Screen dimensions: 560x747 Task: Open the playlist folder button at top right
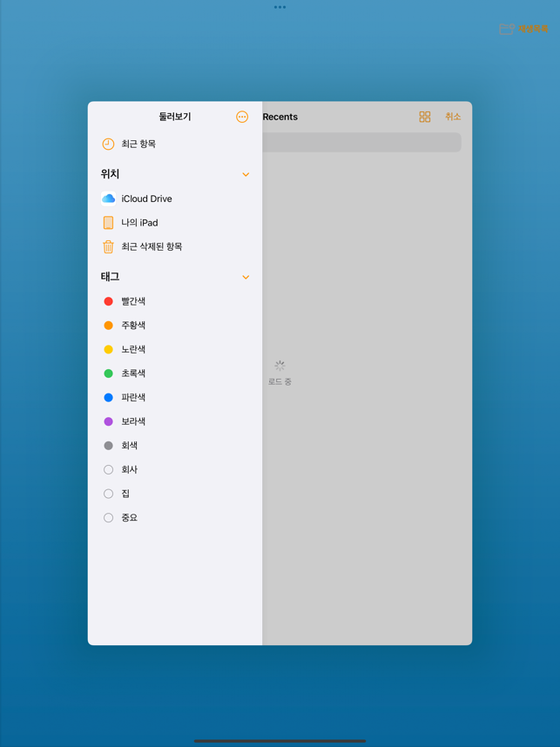click(523, 29)
